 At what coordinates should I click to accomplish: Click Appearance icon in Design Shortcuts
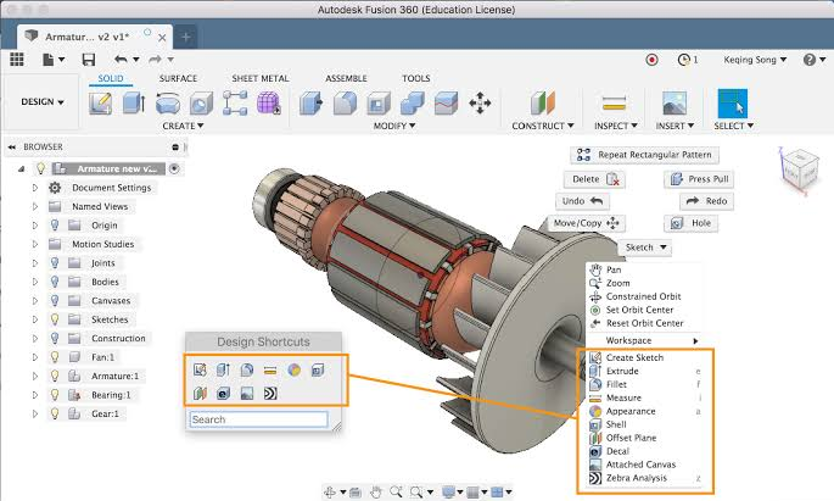[294, 370]
